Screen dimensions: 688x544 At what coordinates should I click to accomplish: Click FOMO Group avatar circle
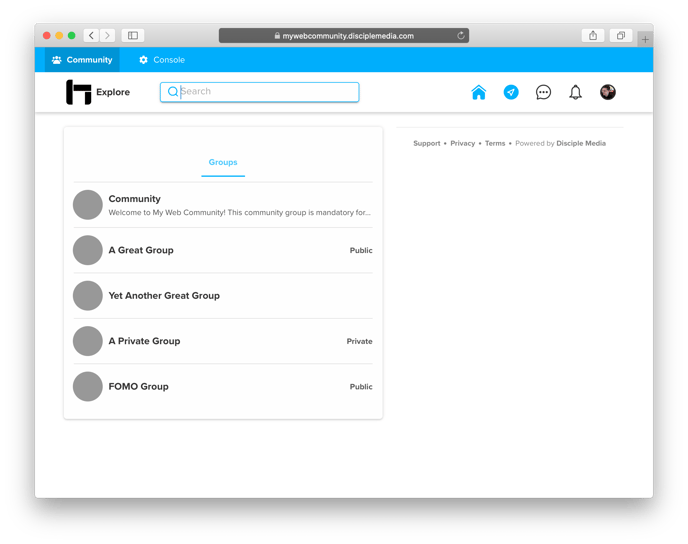[88, 387]
